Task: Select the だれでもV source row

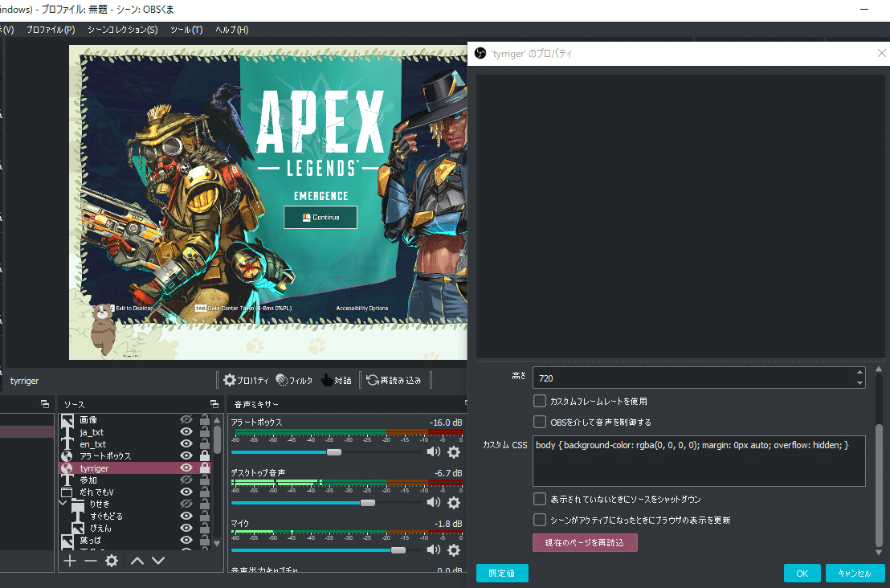Action: point(135,492)
